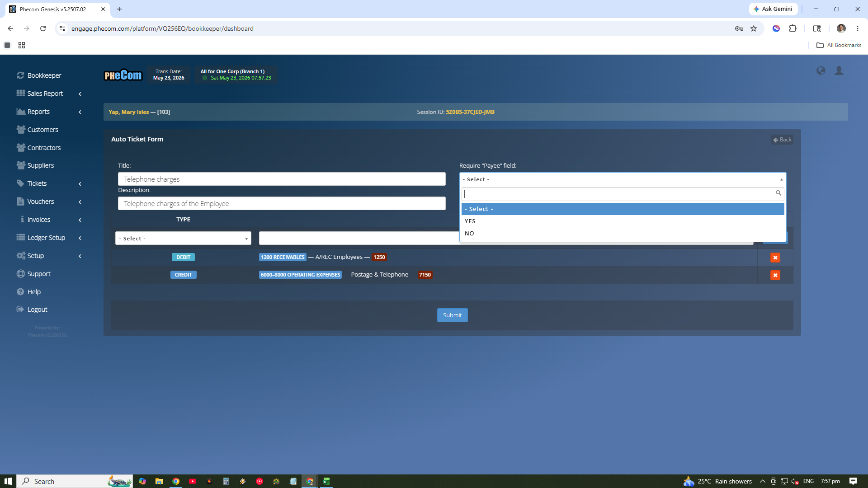
Task: Click the "1200 RECEIVABLES" tag
Action: coord(283,257)
